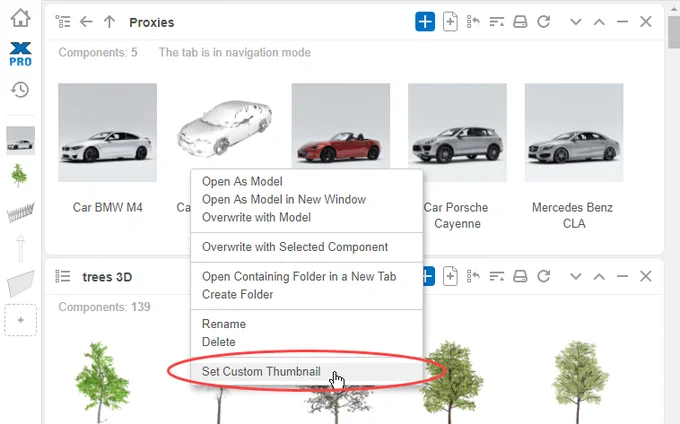Click the up chevron in trees 3D panel
680x424 pixels.
coord(599,276)
